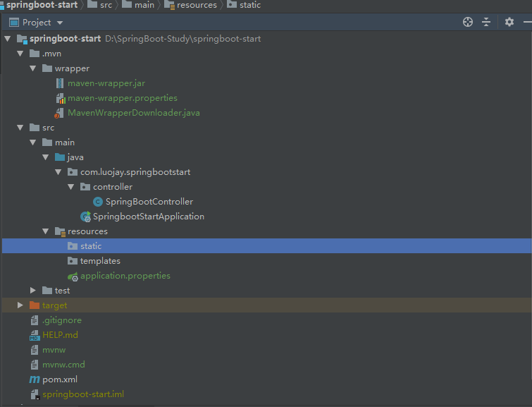Screen dimensions: 532x407
Task: Click the locate/scroll from source target icon
Action: (467, 23)
